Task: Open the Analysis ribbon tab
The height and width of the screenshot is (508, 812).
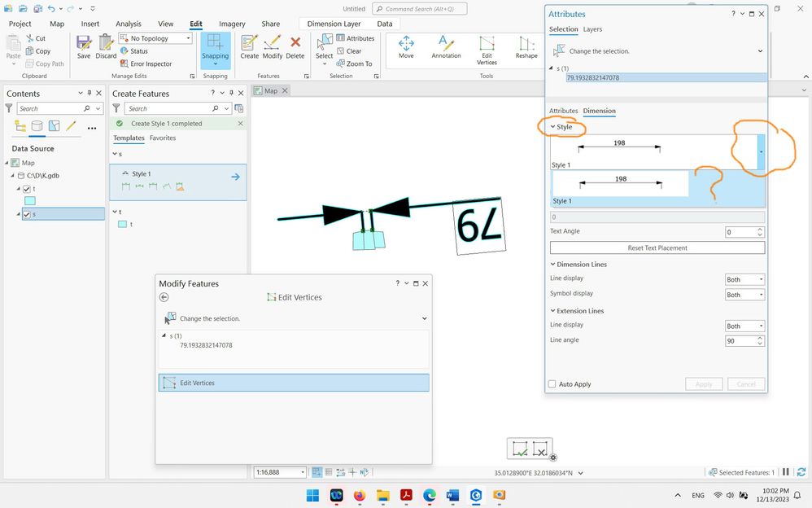Action: click(129, 24)
